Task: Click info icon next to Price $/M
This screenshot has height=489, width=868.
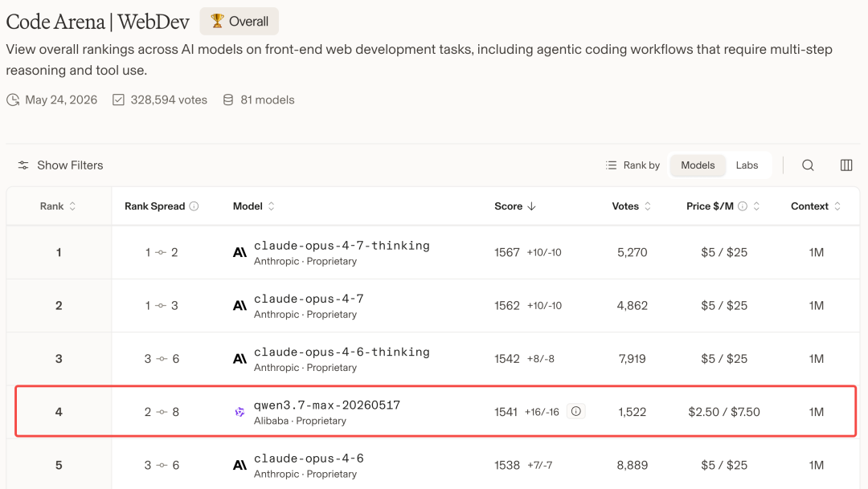Action: (x=743, y=206)
